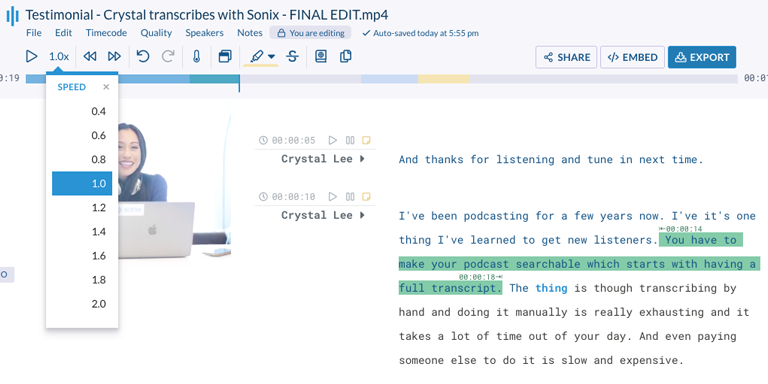Click the highlighted word 'thing'

pos(551,288)
